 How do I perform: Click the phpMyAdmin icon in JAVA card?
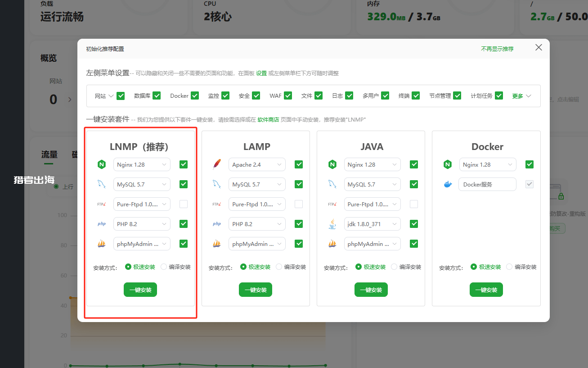(x=332, y=244)
